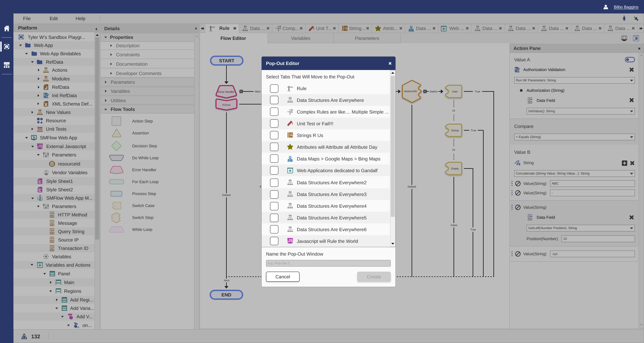The width and height of the screenshot is (644, 343).
Task: Click the warning triangle in status bar
Action: [24, 336]
